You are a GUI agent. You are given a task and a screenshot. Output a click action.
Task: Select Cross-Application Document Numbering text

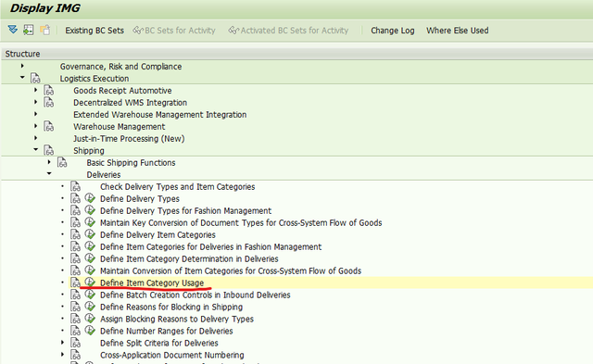(172, 356)
